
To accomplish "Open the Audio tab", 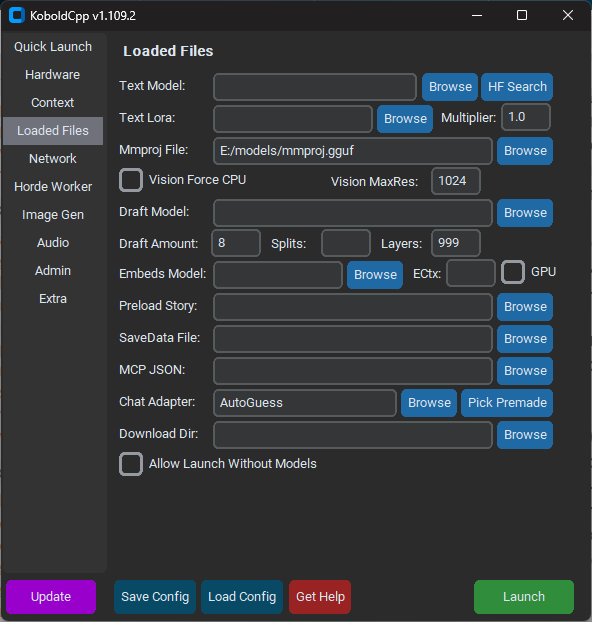I will click(53, 242).
